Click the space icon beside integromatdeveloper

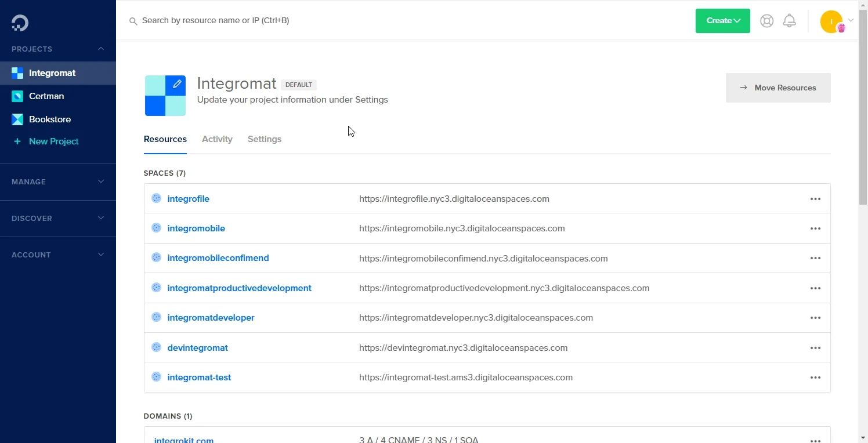tap(156, 317)
